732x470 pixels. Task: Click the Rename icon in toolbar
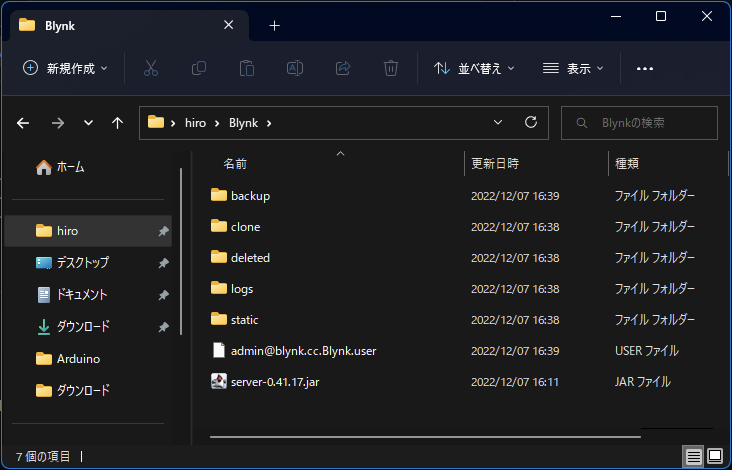[x=295, y=69]
